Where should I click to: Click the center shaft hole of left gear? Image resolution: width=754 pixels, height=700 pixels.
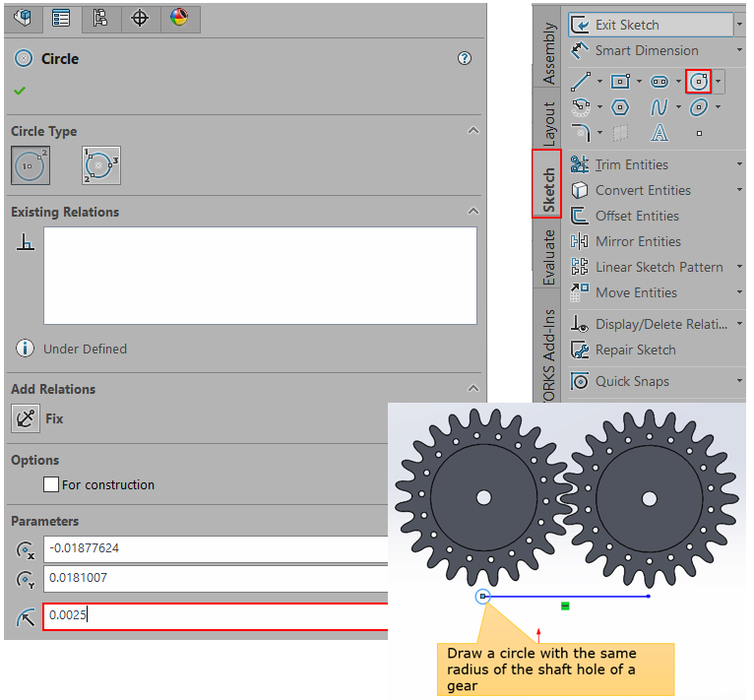click(483, 497)
